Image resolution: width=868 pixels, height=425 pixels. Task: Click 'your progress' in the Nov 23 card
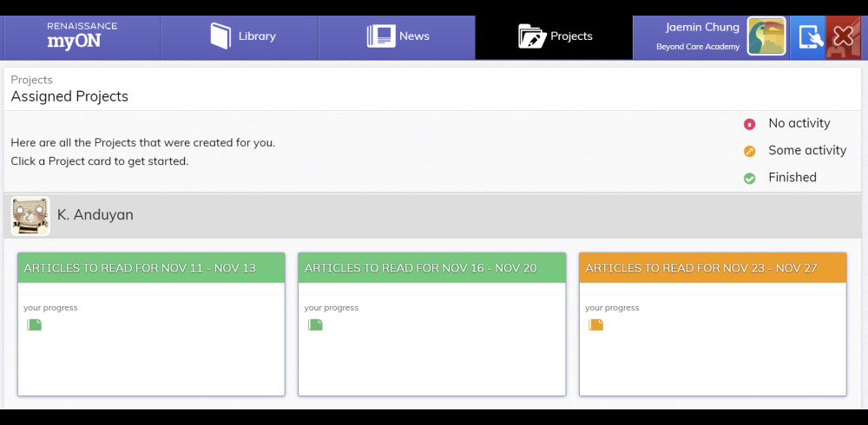[x=612, y=308]
